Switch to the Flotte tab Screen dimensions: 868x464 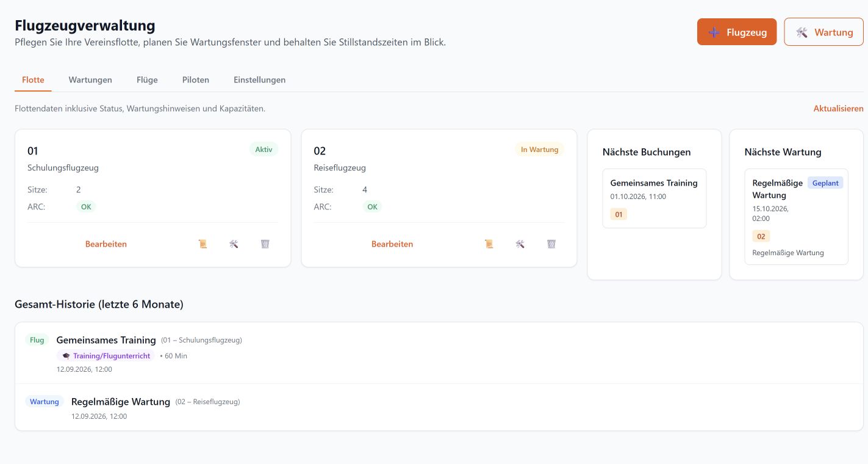click(x=33, y=80)
